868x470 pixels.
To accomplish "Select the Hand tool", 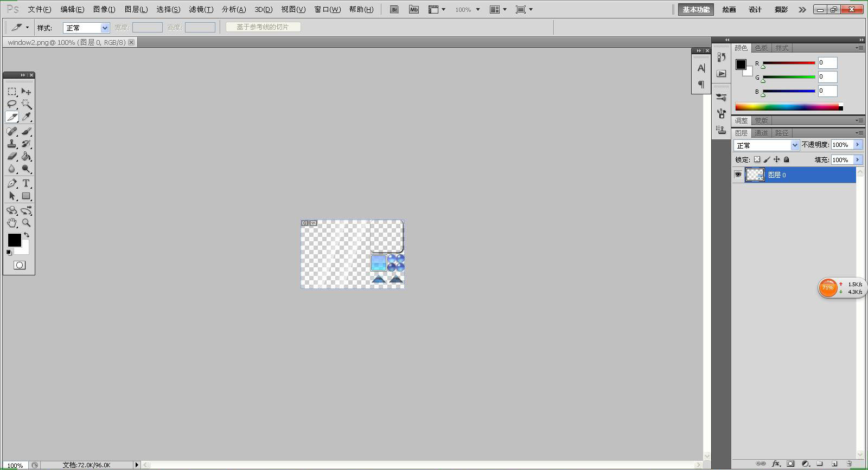I will [x=12, y=223].
